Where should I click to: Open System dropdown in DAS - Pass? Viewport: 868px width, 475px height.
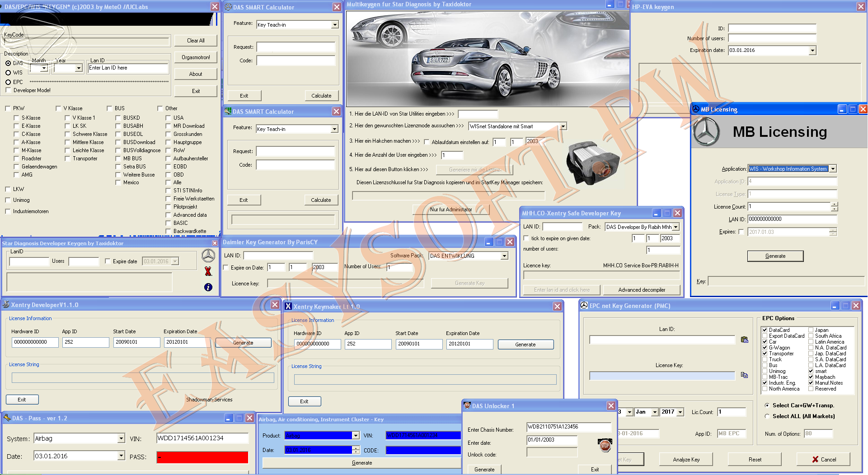(121, 438)
